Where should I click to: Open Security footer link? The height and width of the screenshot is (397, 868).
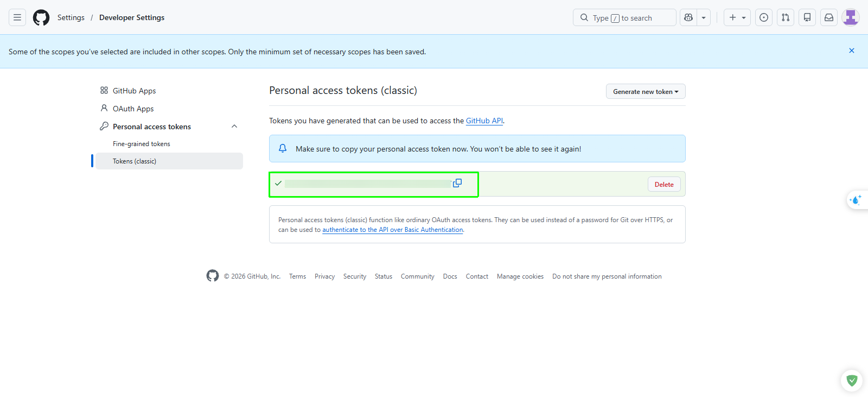[355, 276]
